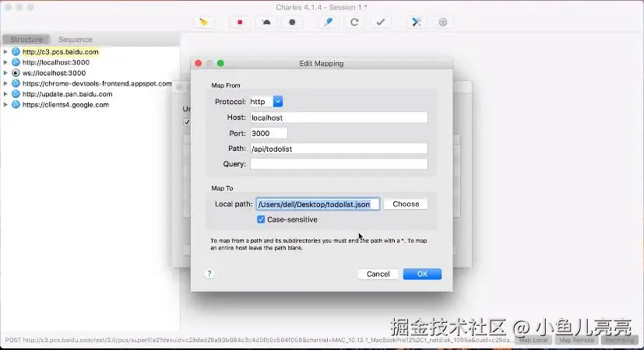Switch to the Sequence tab
This screenshot has height=350, width=644.
coord(76,40)
